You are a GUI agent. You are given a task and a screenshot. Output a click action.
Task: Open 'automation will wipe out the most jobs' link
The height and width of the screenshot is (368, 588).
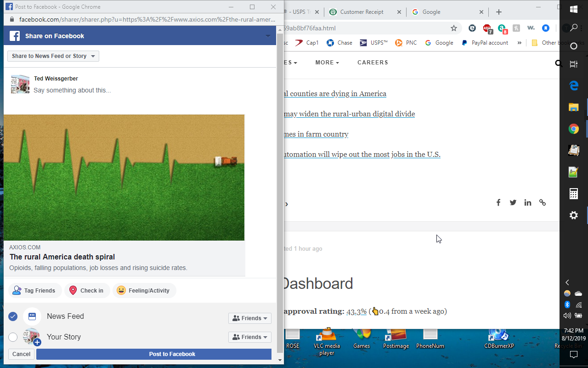pos(362,155)
